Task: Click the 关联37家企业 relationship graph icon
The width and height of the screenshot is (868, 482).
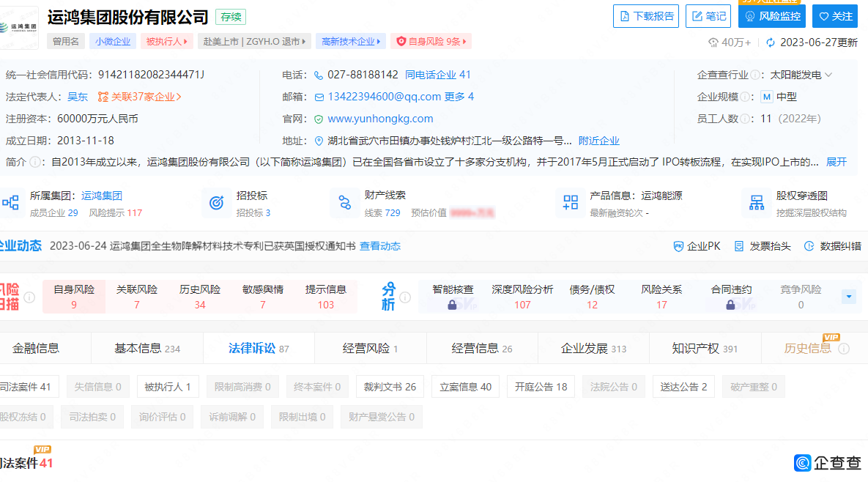Action: tap(103, 97)
